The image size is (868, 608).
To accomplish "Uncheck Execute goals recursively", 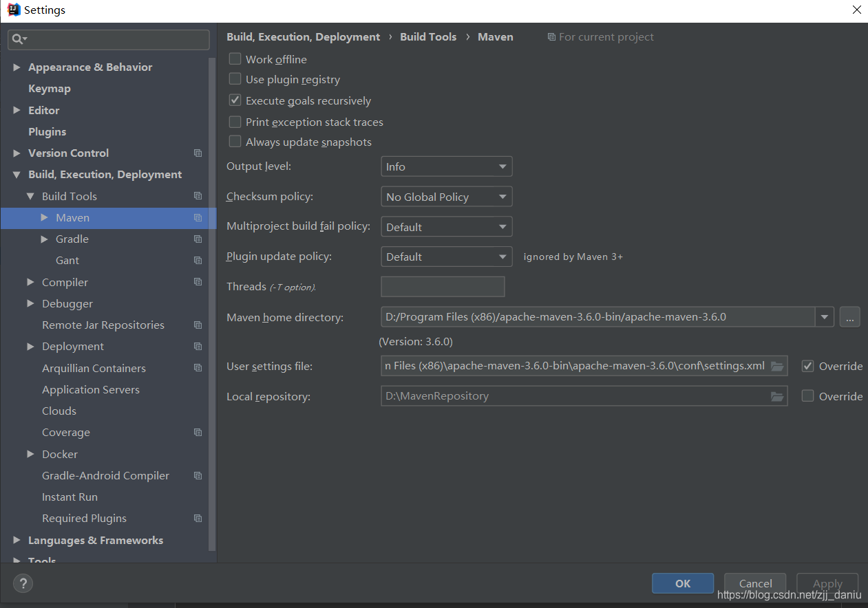I will (x=235, y=100).
